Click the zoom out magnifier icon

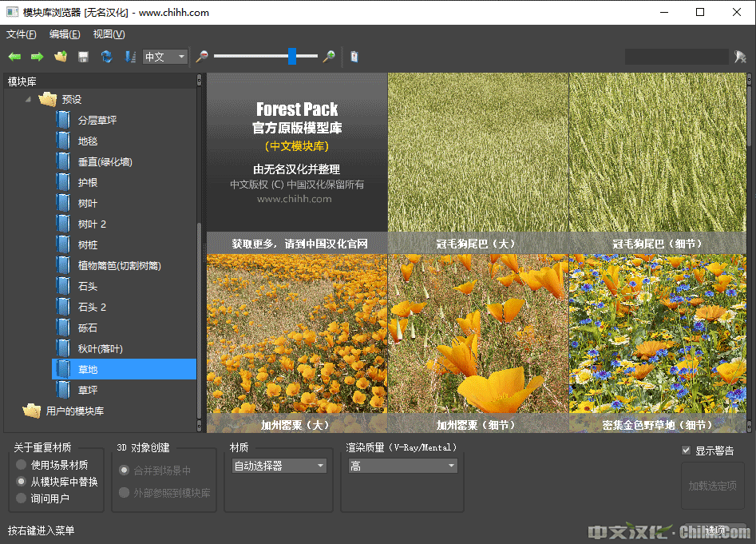click(x=202, y=57)
